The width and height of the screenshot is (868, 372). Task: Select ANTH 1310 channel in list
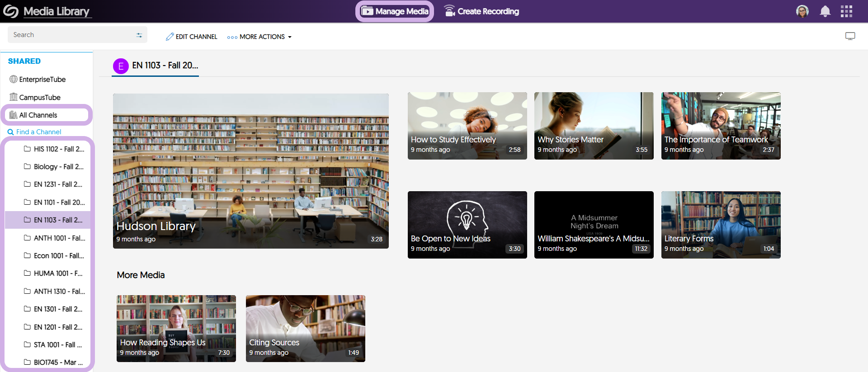pos(59,292)
